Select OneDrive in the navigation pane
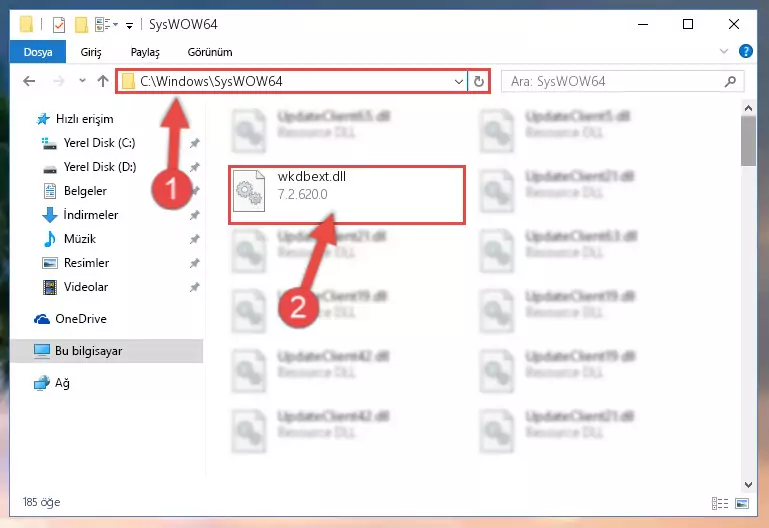 pos(81,319)
